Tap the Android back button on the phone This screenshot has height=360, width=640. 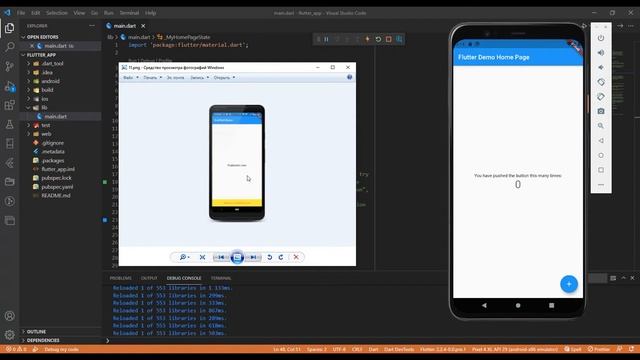(x=484, y=305)
